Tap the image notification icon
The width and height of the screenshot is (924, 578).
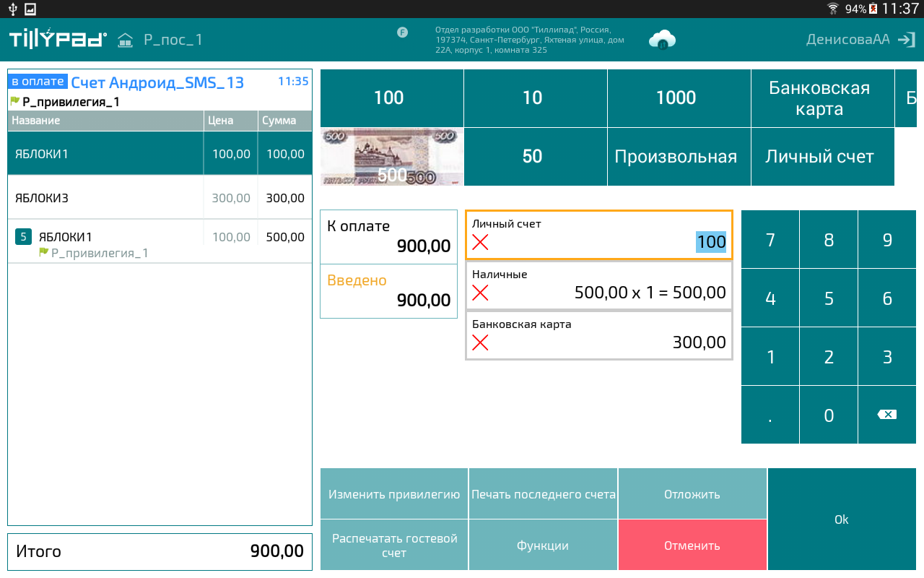30,9
